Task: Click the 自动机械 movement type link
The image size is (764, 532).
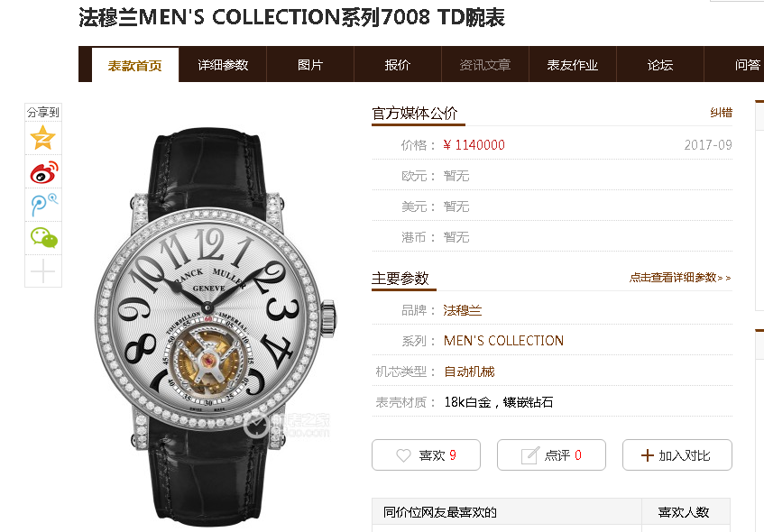Action: point(469,371)
